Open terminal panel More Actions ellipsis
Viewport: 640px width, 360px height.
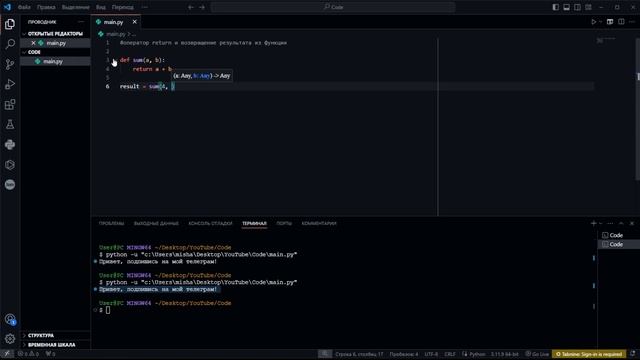[610, 223]
